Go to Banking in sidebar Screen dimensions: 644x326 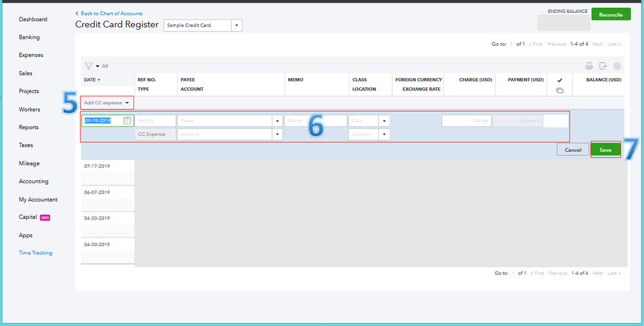coord(29,37)
